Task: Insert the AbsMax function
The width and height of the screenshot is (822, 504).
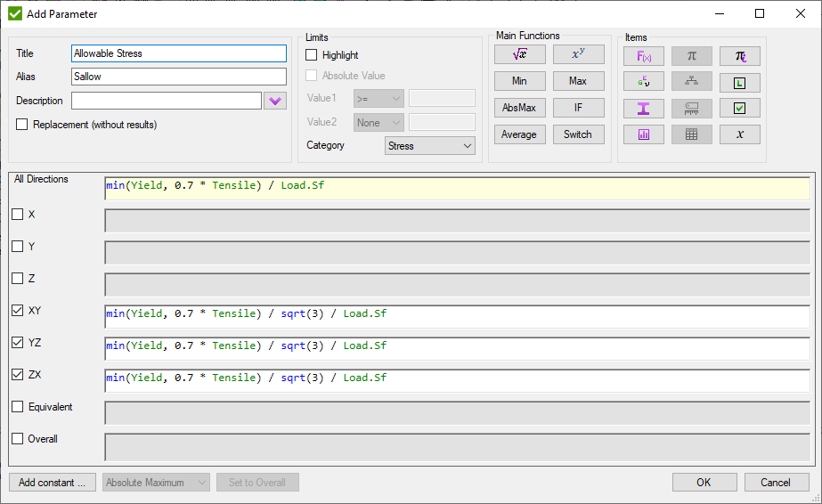Action: point(520,108)
